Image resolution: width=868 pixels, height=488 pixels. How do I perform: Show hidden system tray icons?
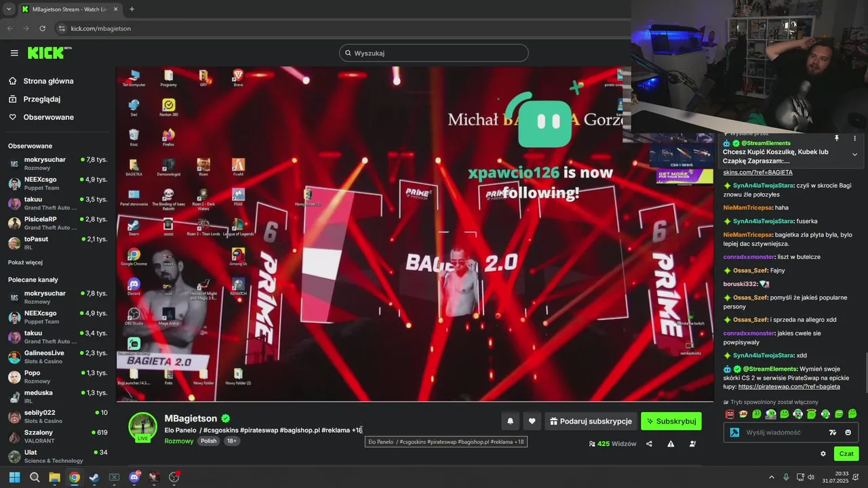click(x=771, y=477)
